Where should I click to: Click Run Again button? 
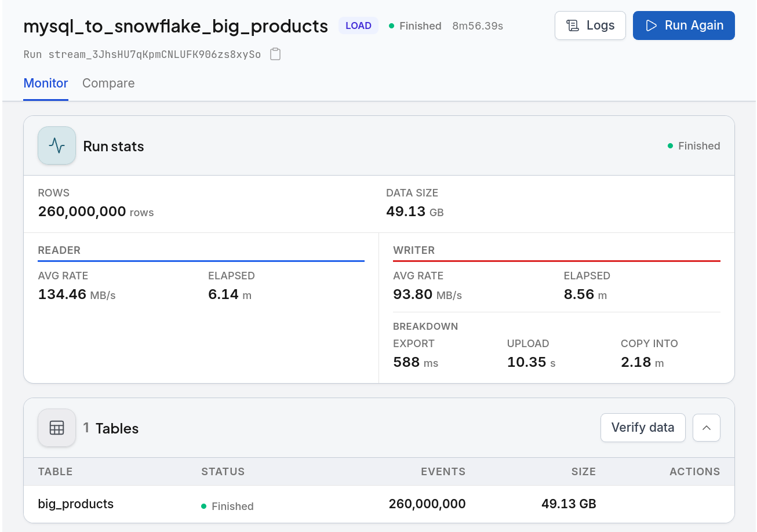pyautogui.click(x=684, y=25)
